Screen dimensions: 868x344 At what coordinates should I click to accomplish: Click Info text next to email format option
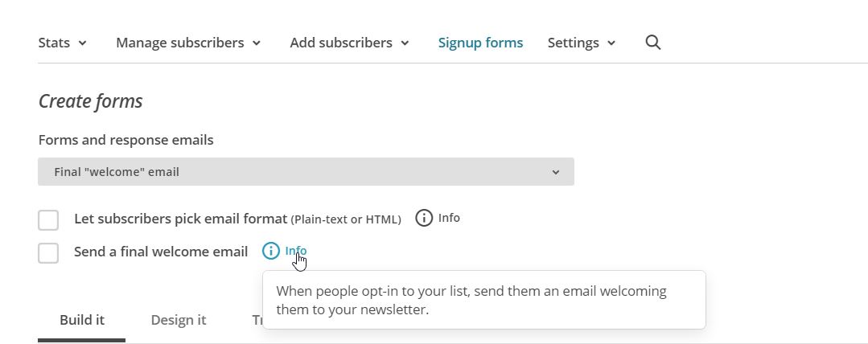(x=449, y=218)
